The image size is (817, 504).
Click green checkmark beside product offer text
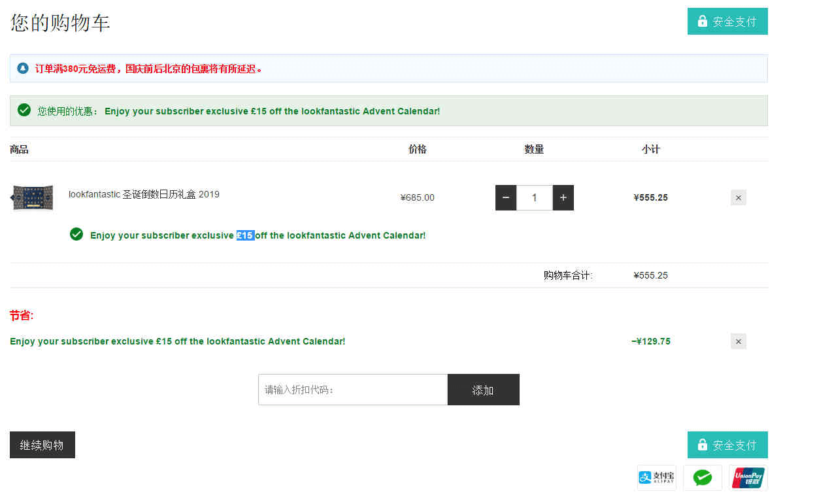point(76,234)
